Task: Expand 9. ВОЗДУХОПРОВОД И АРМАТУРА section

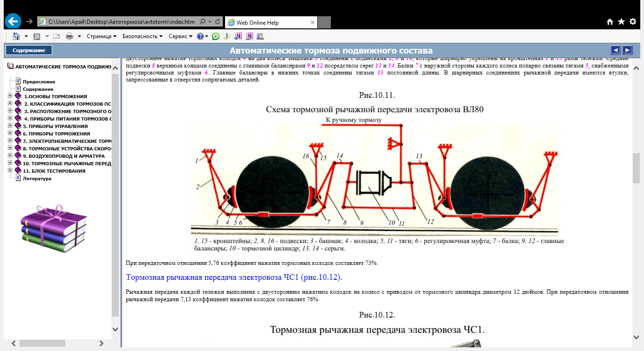Action: tap(10, 156)
